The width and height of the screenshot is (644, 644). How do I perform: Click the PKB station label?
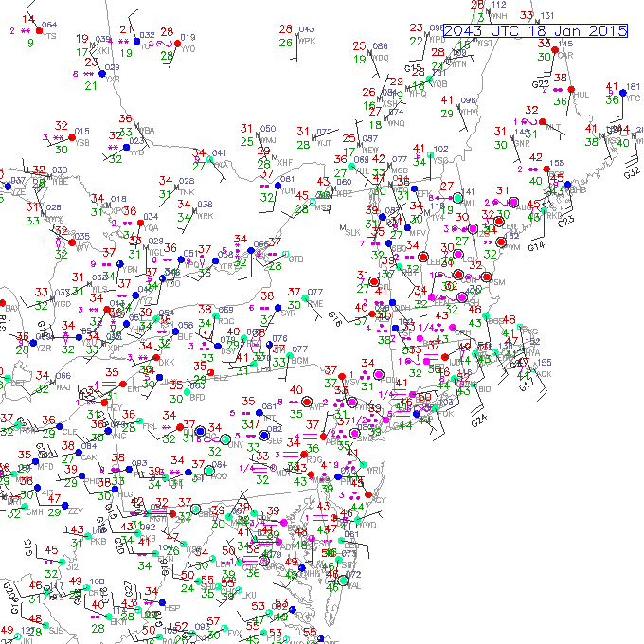click(98, 542)
